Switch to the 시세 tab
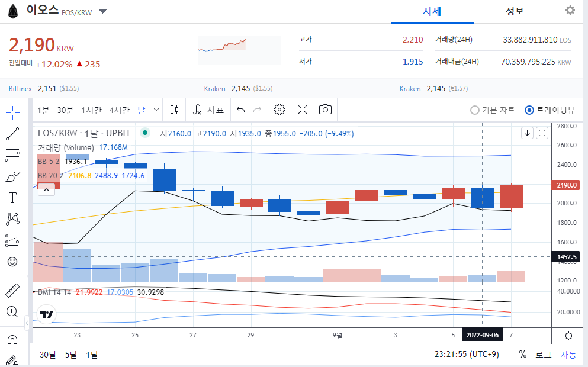Viewport: 588px width, 367px height. [x=432, y=11]
